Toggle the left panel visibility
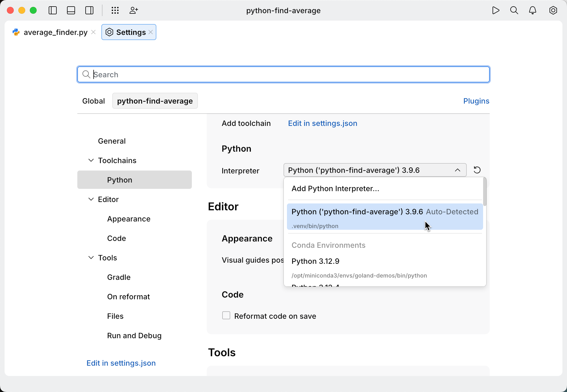The width and height of the screenshot is (567, 392). point(53,10)
